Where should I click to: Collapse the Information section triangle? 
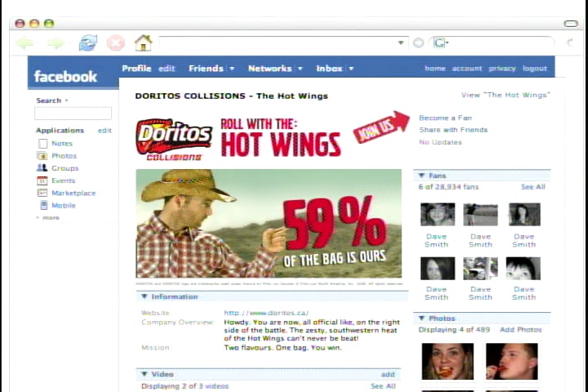tap(144, 296)
